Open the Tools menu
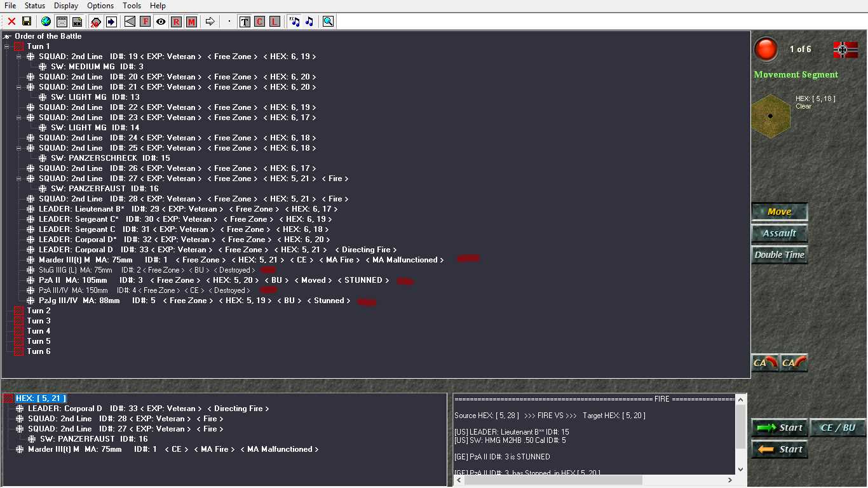Viewport: 868px width, 488px height. point(132,6)
